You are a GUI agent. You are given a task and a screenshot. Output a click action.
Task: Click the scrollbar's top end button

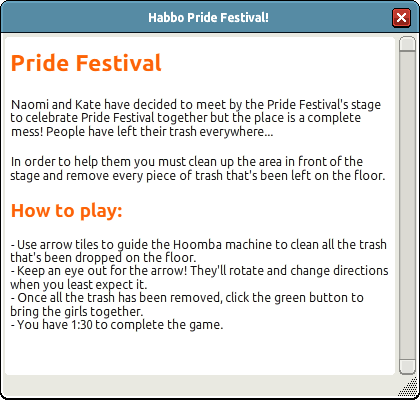(407, 44)
